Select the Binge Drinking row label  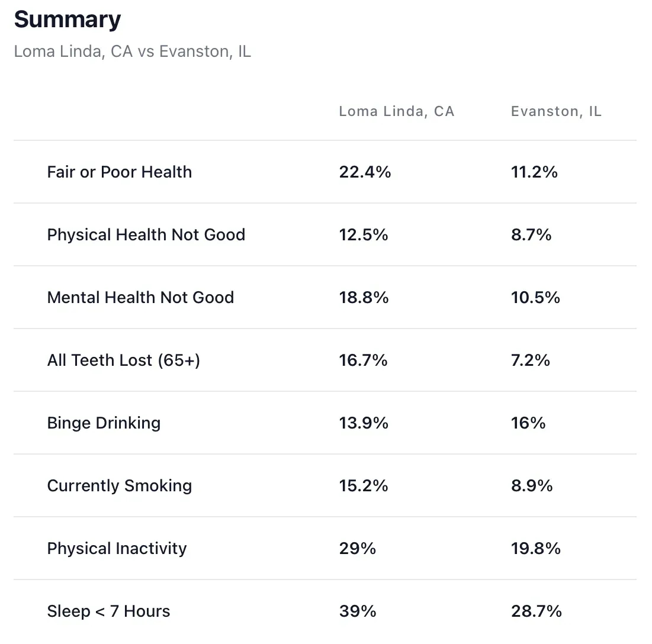pyautogui.click(x=104, y=423)
